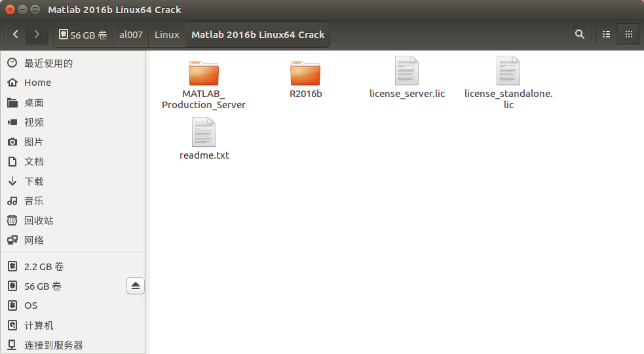
Task: Open 文档 in sidebar
Action: (73, 161)
